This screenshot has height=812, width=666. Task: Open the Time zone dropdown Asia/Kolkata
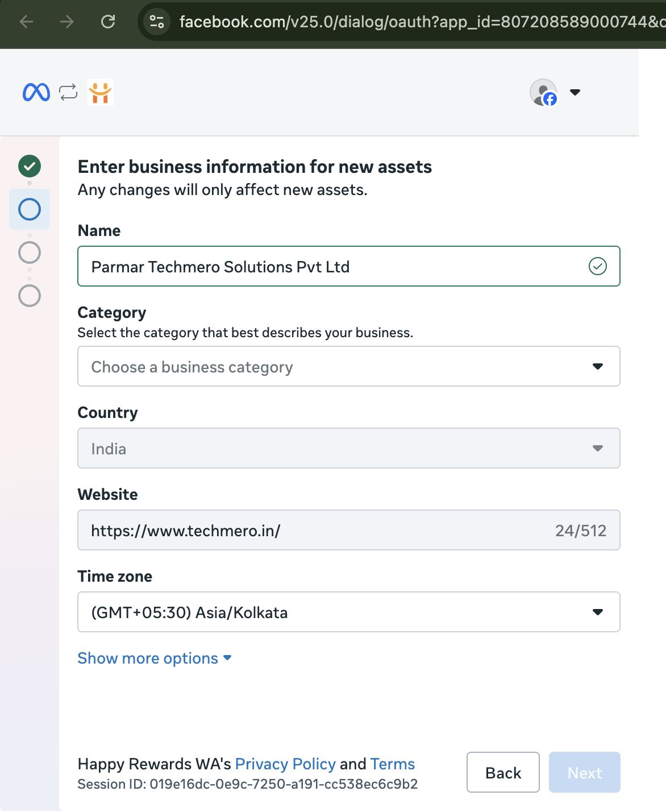(348, 612)
